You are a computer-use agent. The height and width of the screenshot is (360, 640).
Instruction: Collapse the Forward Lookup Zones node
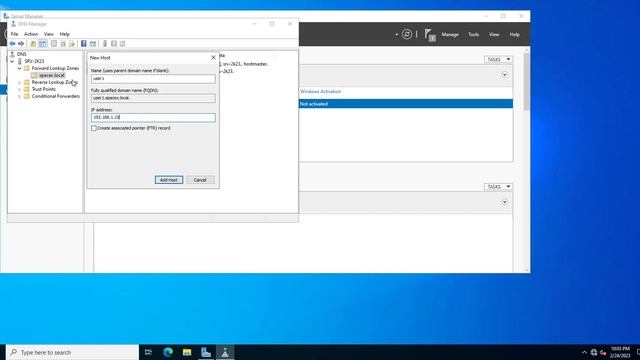(19, 69)
